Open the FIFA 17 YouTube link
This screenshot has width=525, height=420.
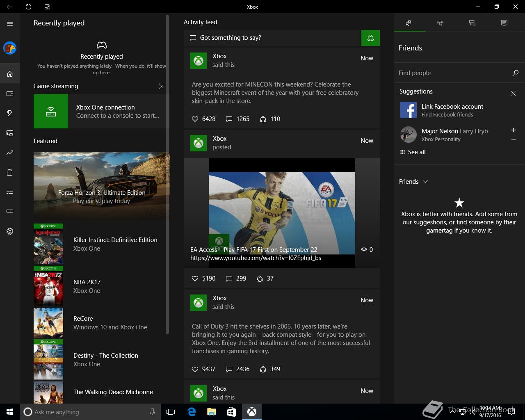click(256, 258)
